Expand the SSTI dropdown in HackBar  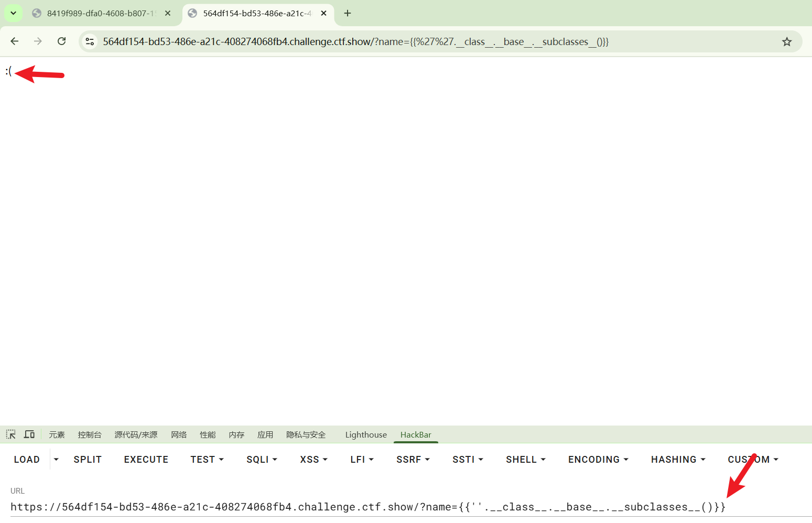468,460
